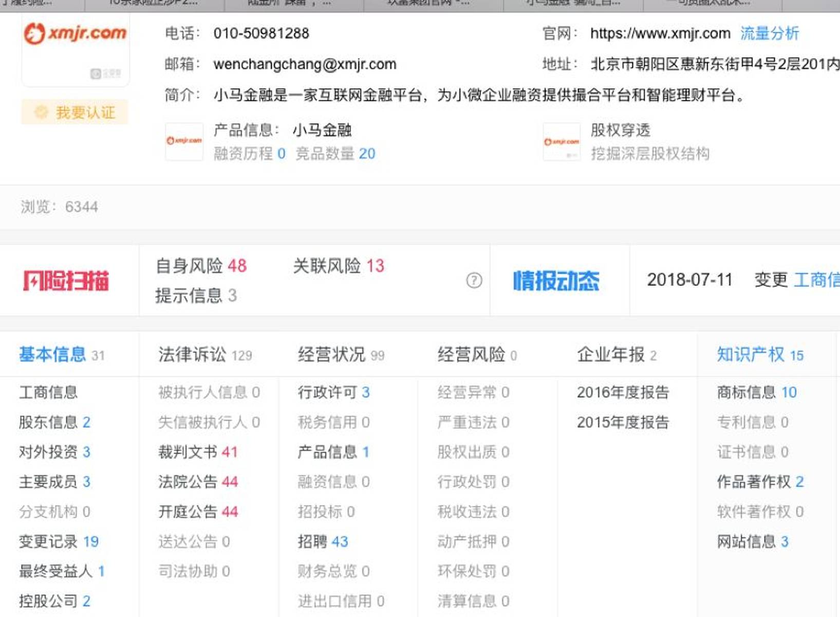Screen dimensions: 840x617
Task: Click 动产抵押 0 item
Action: (x=474, y=541)
